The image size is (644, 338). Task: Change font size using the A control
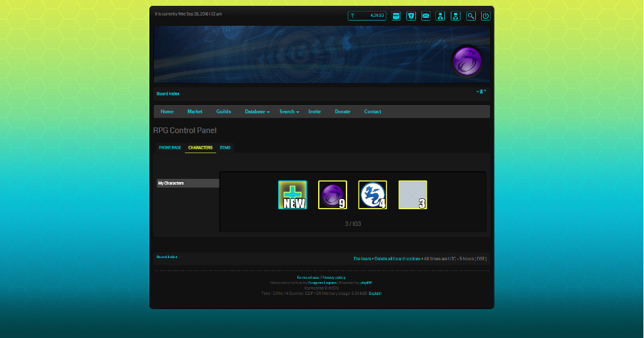pos(481,92)
